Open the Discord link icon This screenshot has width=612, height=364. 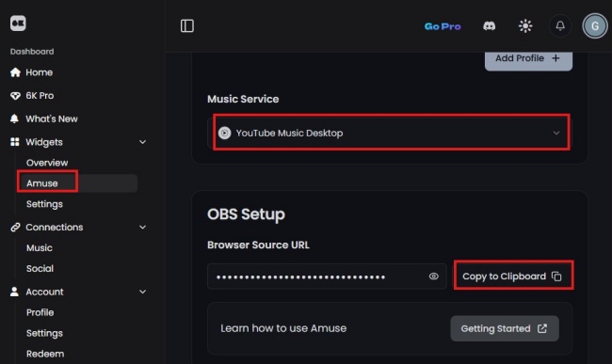(489, 26)
